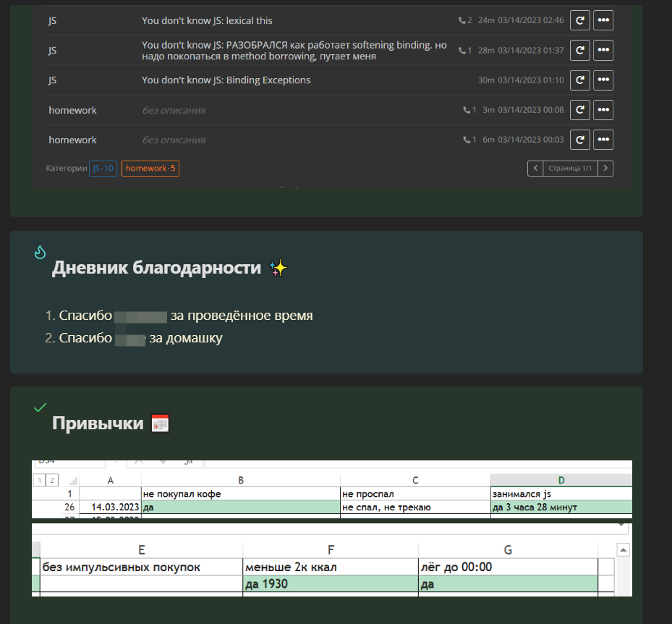Select column F header
The image size is (672, 624).
pos(331,550)
